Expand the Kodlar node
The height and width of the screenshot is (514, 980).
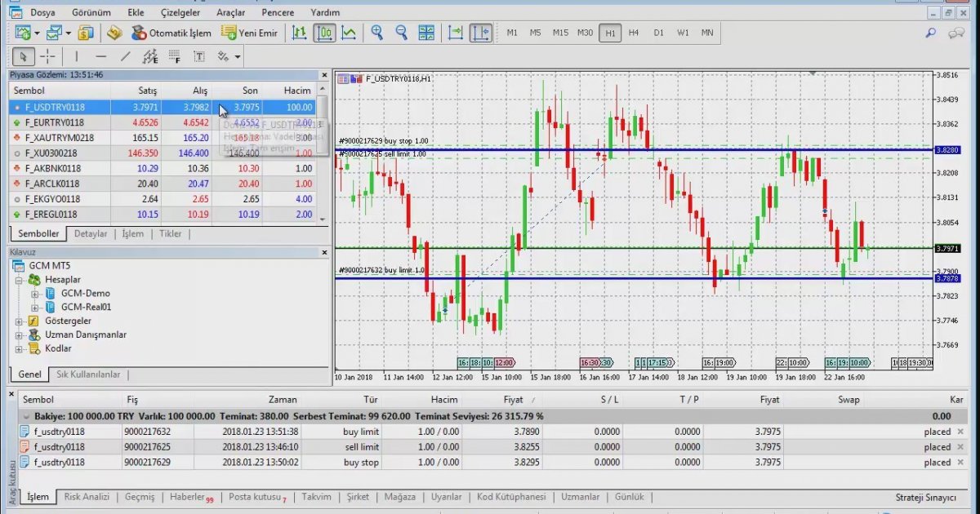point(19,349)
